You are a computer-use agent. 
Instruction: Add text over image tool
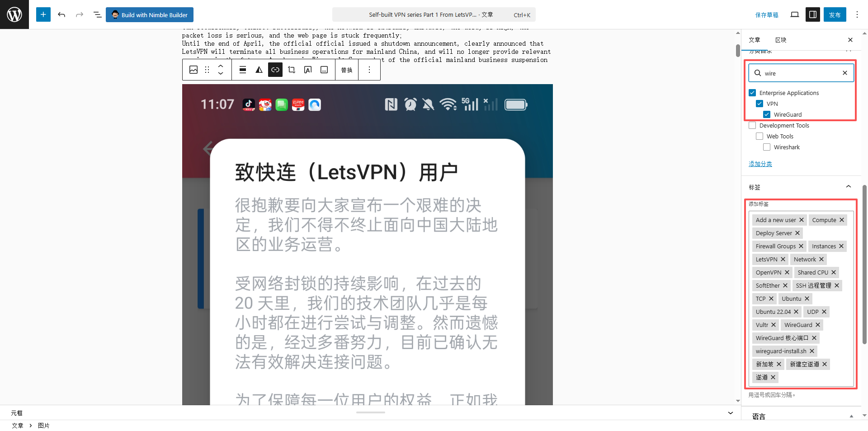(x=308, y=70)
